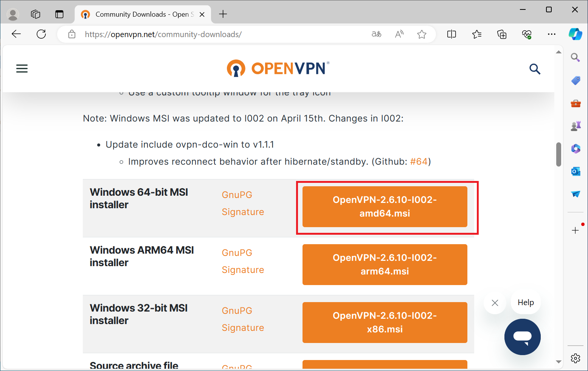
Task: Open the split screen icon
Action: click(451, 34)
